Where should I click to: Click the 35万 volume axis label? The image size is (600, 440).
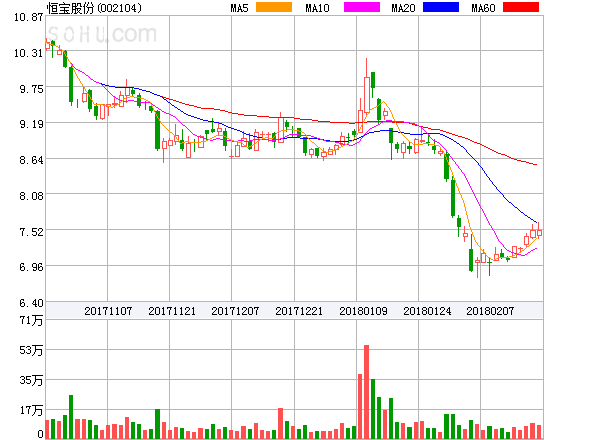tap(31, 380)
